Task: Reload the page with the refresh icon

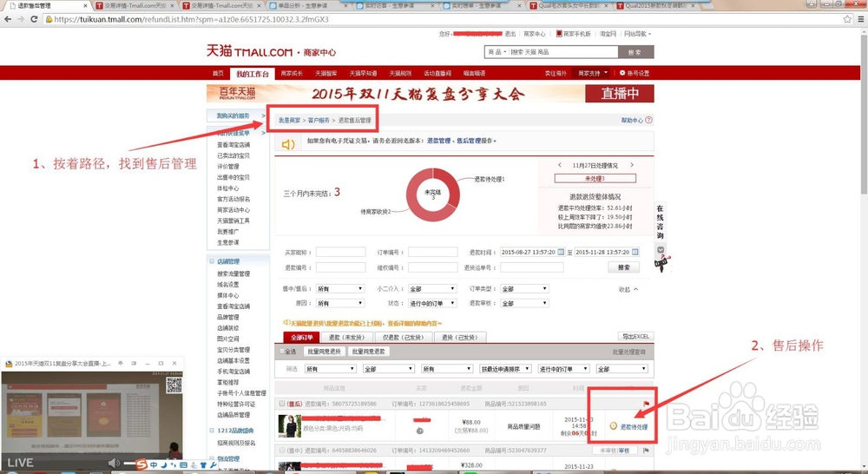Action: [34, 19]
